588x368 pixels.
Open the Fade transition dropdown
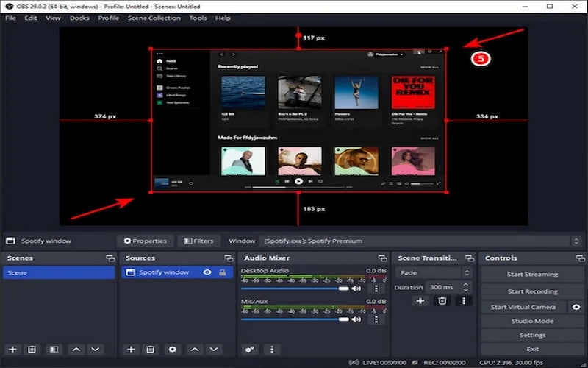432,272
